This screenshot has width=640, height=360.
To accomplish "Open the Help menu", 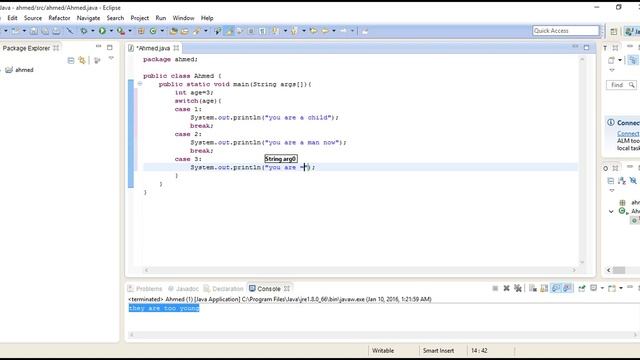I will (x=207, y=18).
